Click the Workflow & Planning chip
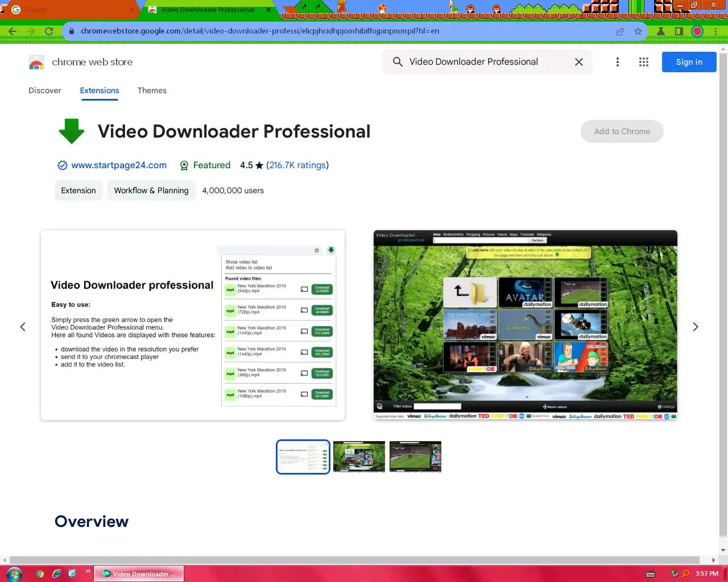This screenshot has width=728, height=582. point(151,190)
